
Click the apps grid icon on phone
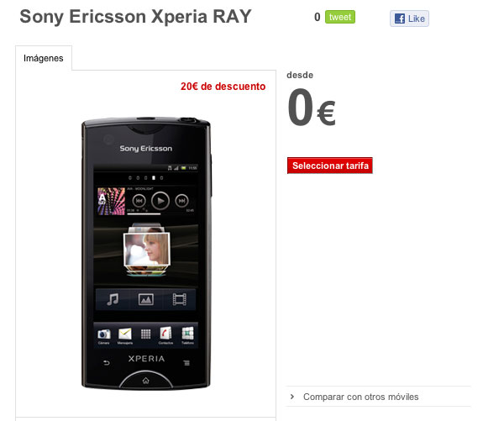(145, 334)
